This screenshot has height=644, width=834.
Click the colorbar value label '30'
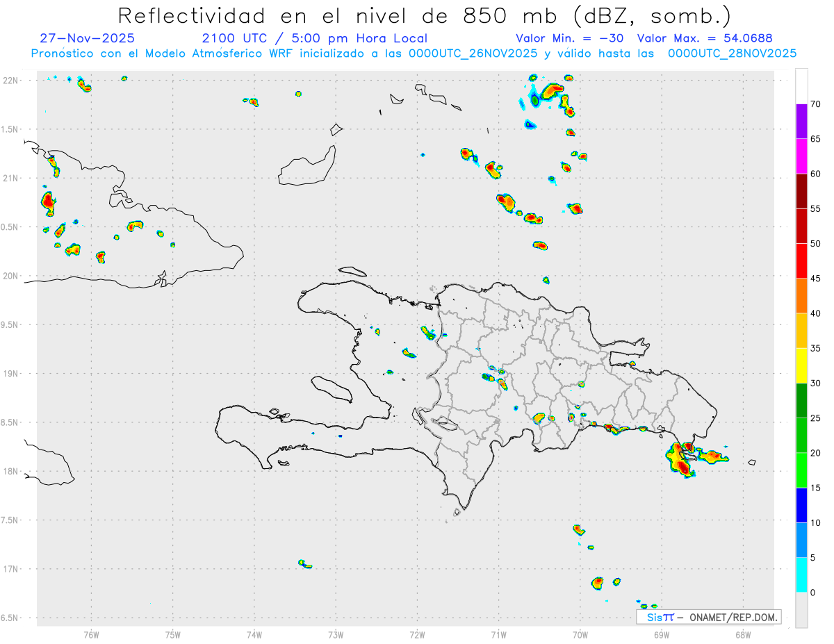point(816,383)
